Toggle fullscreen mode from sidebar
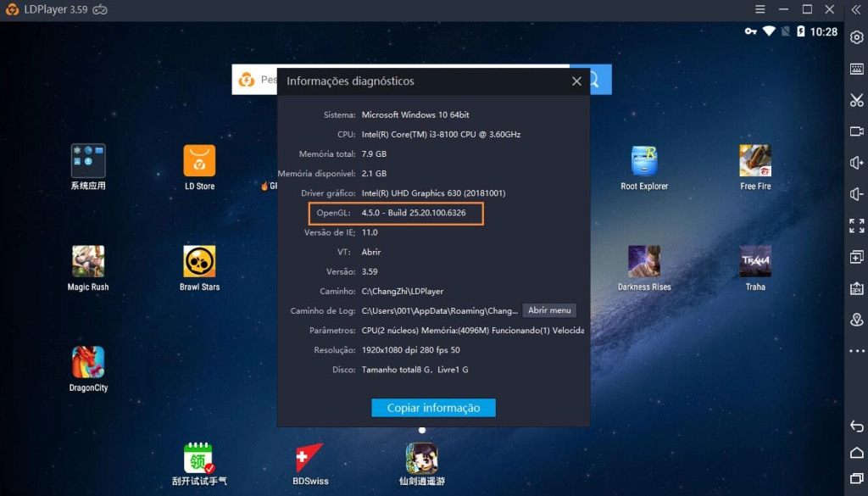This screenshot has height=496, width=868. point(856,226)
